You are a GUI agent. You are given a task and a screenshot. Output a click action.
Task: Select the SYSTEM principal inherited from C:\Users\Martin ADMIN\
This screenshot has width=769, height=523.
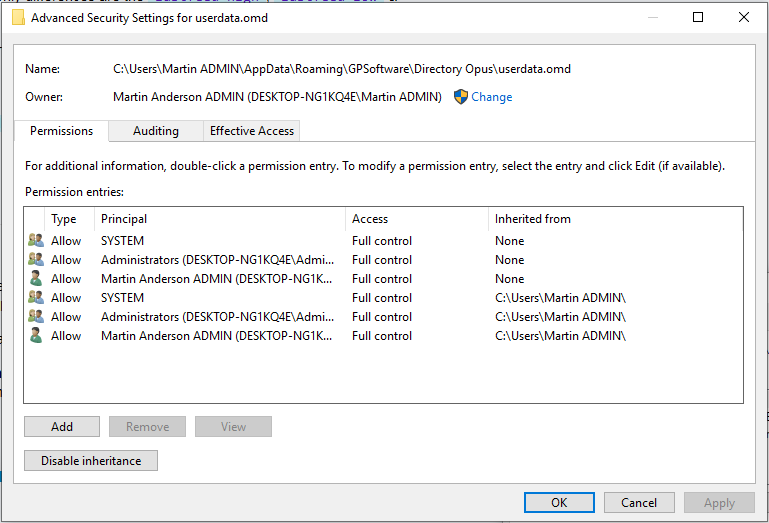(x=122, y=298)
